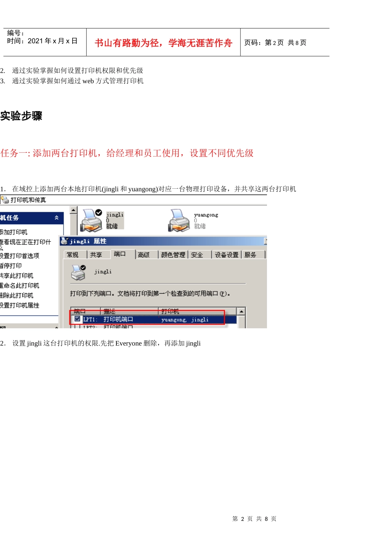Check the LPT2 port checkbox
This screenshot has height=555, width=392.
[77, 327]
